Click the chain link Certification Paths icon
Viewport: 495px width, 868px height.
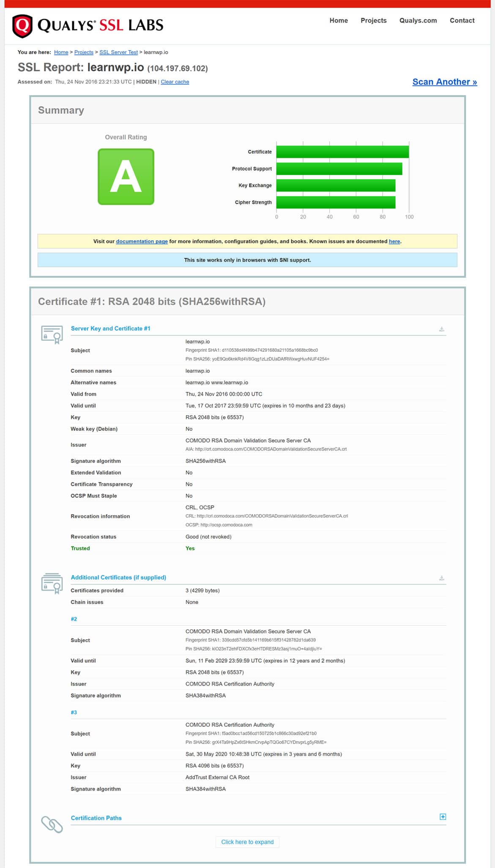(52, 824)
